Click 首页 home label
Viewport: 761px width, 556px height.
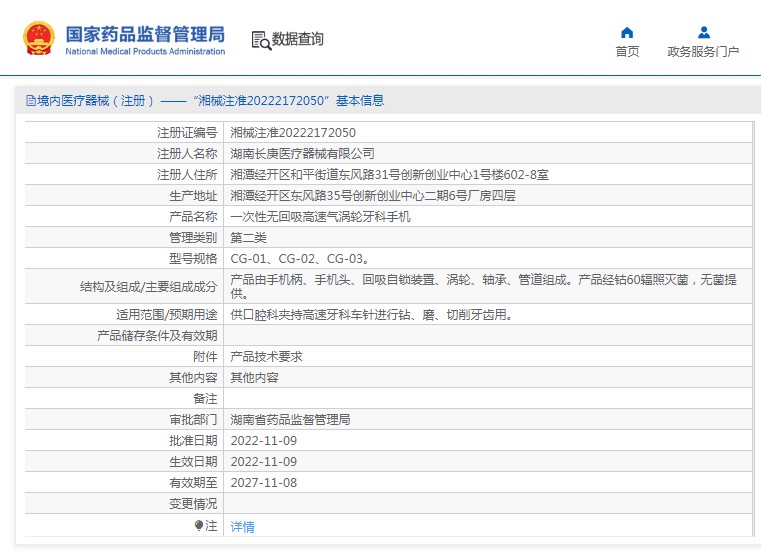627,51
